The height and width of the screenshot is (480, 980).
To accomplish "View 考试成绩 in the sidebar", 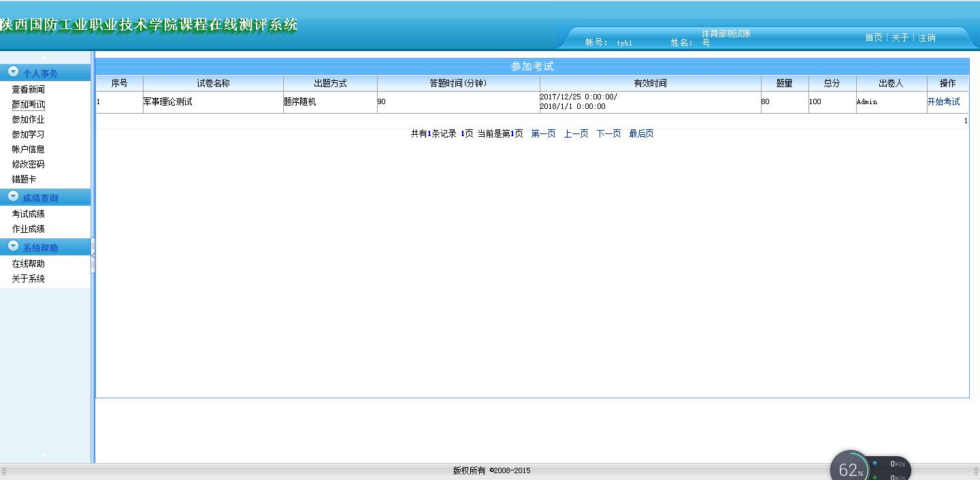I will (28, 214).
